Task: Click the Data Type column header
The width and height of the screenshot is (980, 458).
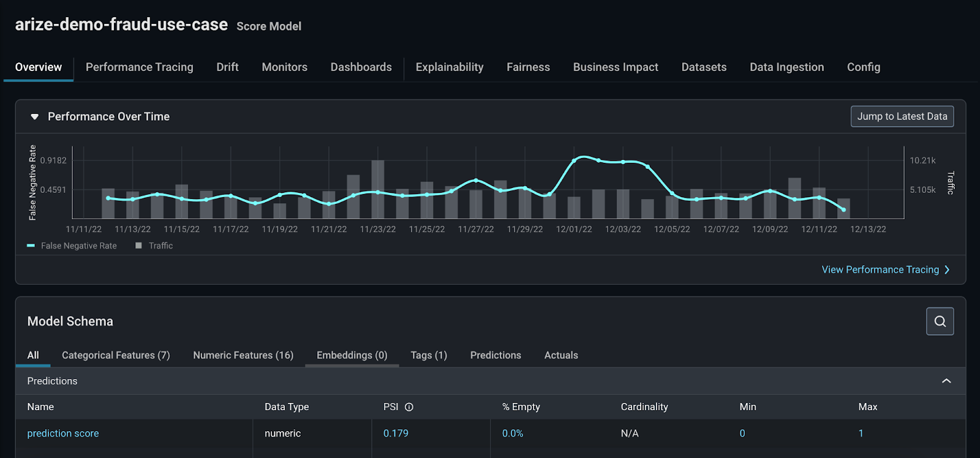Action: point(287,407)
